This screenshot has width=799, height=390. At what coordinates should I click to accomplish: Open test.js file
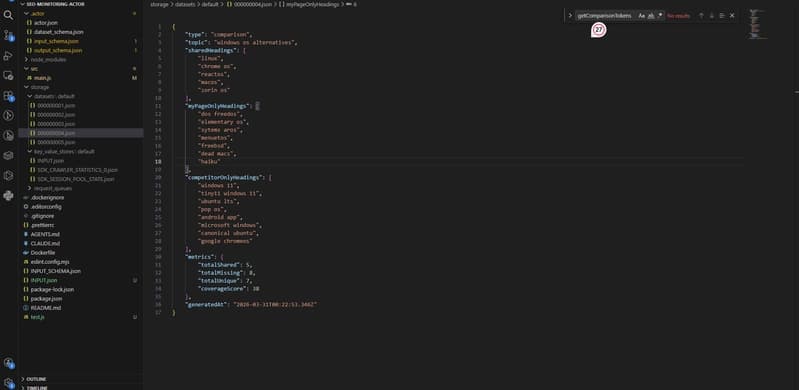[38, 317]
